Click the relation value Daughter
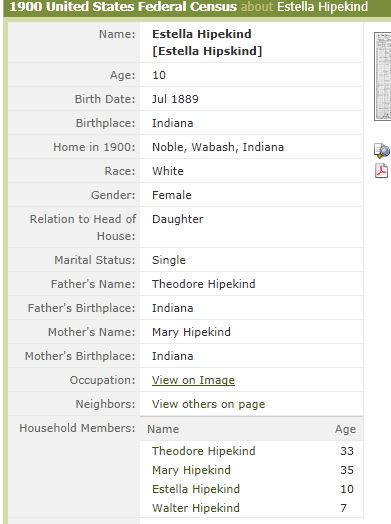391x524 pixels. [x=178, y=219]
